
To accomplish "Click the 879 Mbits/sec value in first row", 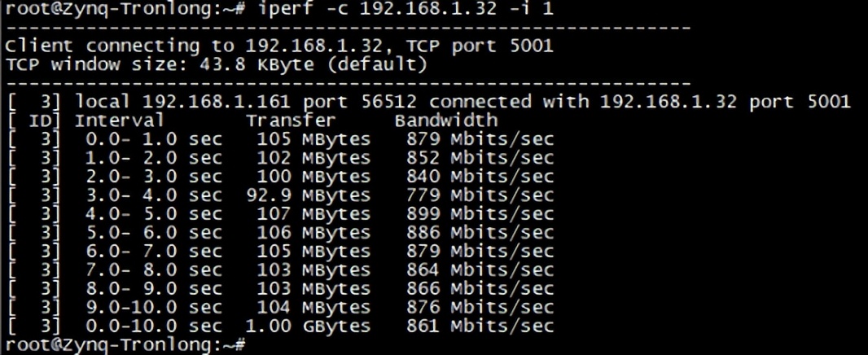I will 480,139.
